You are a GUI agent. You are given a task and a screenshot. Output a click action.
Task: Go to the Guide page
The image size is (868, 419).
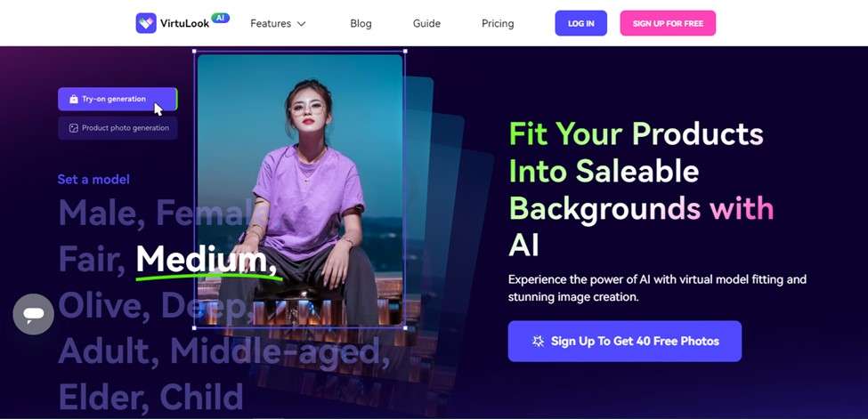point(426,24)
